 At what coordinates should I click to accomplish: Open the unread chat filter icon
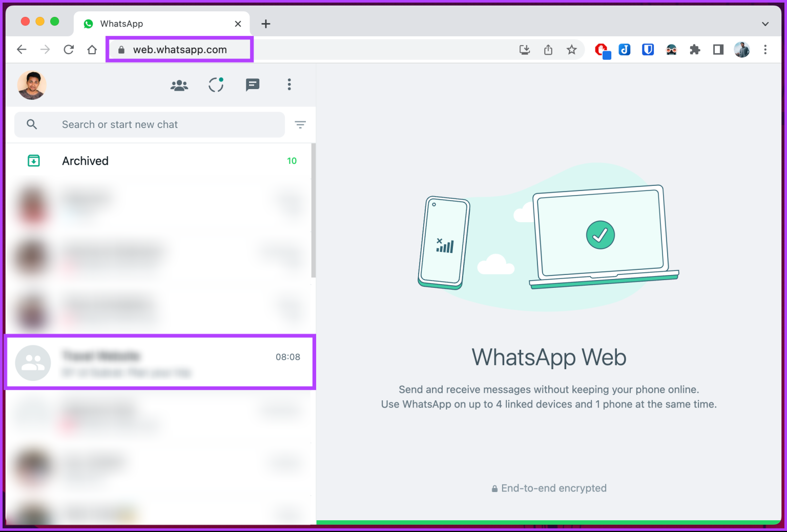(300, 124)
